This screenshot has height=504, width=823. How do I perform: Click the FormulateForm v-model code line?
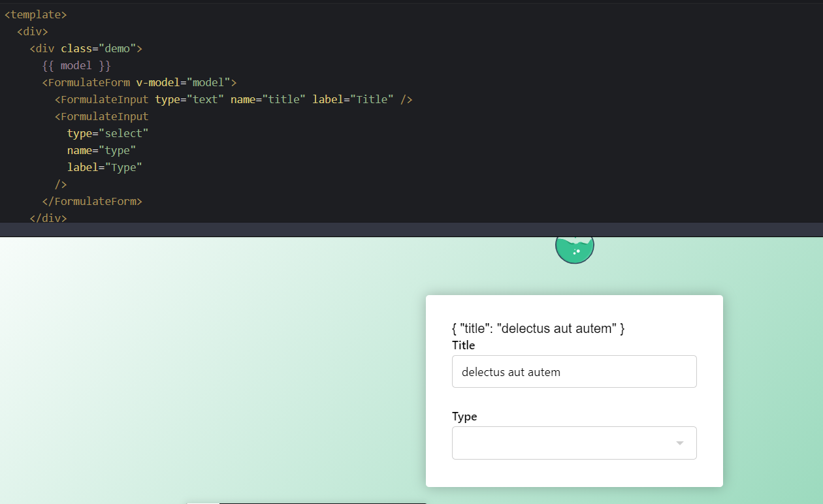pos(139,82)
